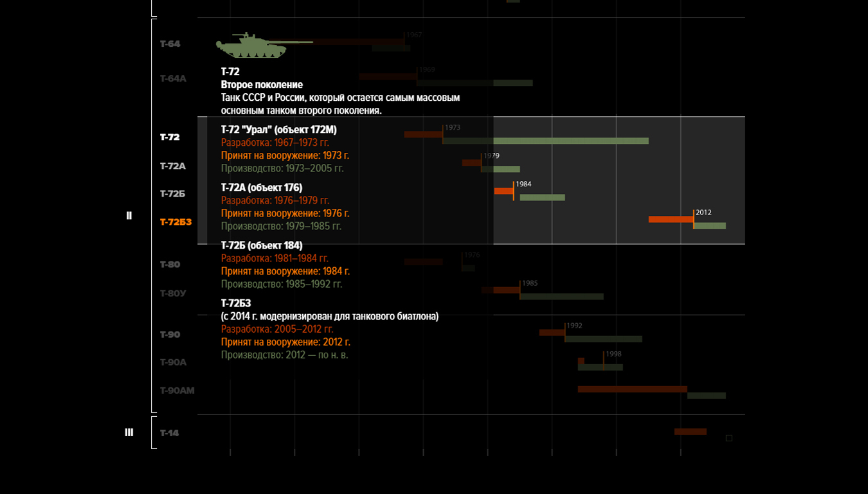Click "Принят на вооружение: 2012 г." line
This screenshot has width=868, height=494.
tap(285, 342)
